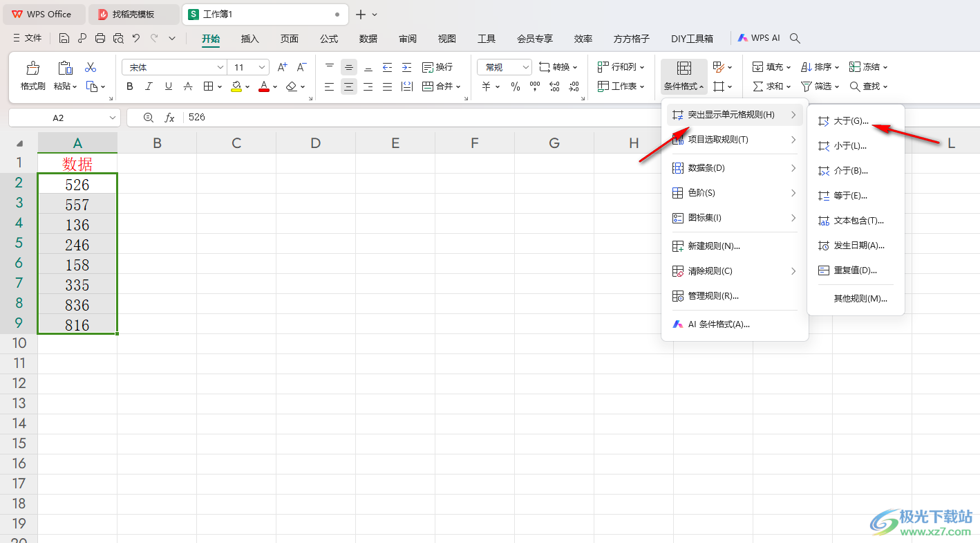This screenshot has width=980, height=543.
Task: Toggle Strikethrough formatting
Action: coord(188,86)
